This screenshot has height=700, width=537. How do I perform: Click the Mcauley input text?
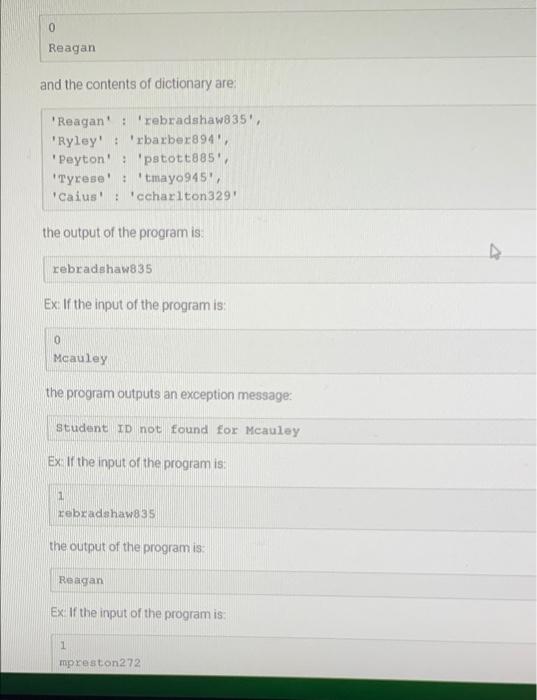pos(80,358)
